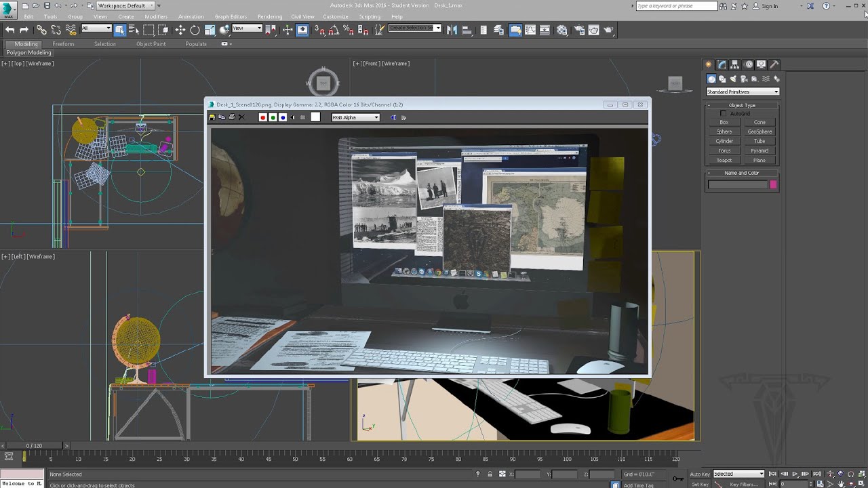The image size is (868, 488).
Task: Open the Utilities hammer panel tab
Action: (774, 64)
